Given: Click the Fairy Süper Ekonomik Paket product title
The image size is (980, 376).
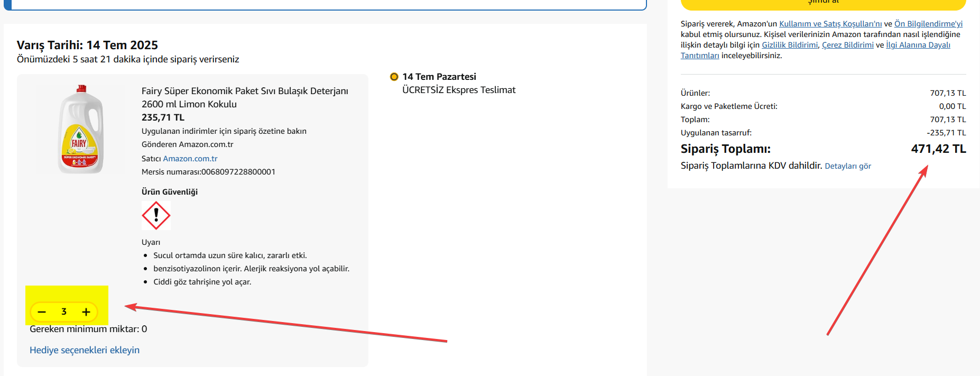Looking at the screenshot, I should click(x=245, y=97).
